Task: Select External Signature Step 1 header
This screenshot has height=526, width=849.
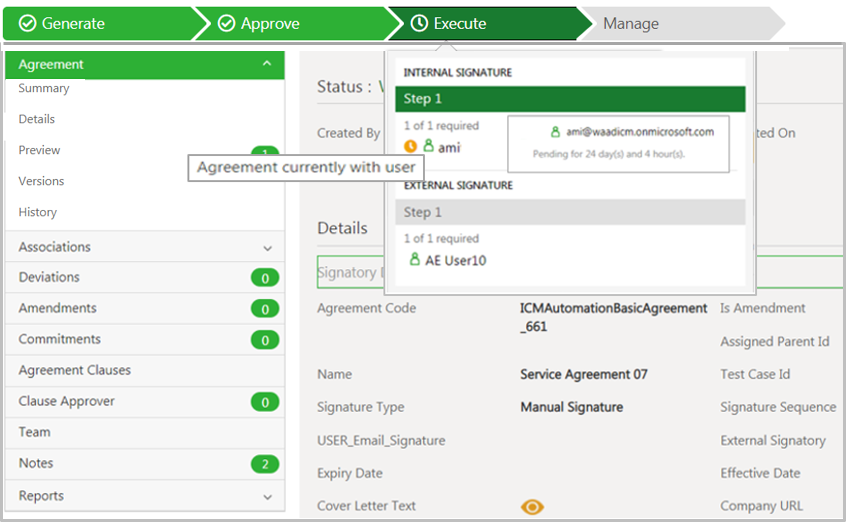Action: point(570,212)
